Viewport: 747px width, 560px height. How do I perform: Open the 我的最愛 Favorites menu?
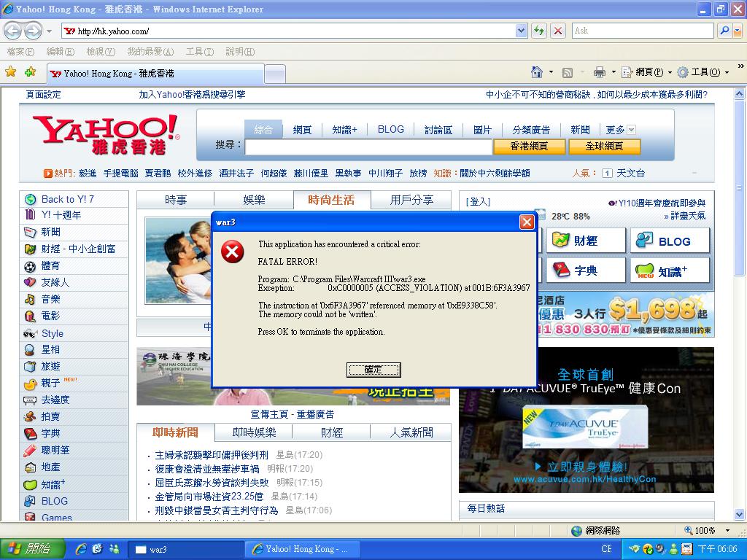pyautogui.click(x=150, y=52)
